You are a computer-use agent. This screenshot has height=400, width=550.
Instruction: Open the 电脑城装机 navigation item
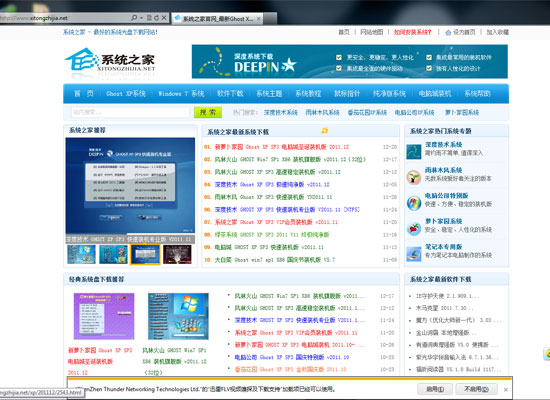tap(435, 93)
